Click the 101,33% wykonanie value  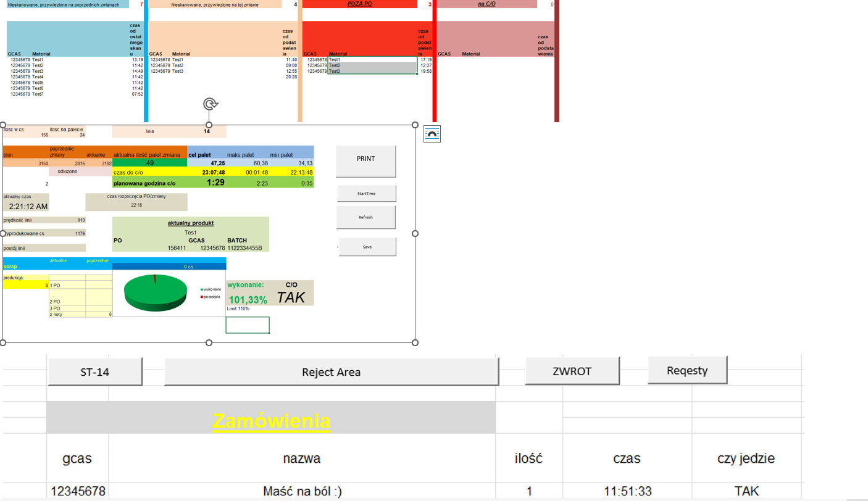click(248, 300)
